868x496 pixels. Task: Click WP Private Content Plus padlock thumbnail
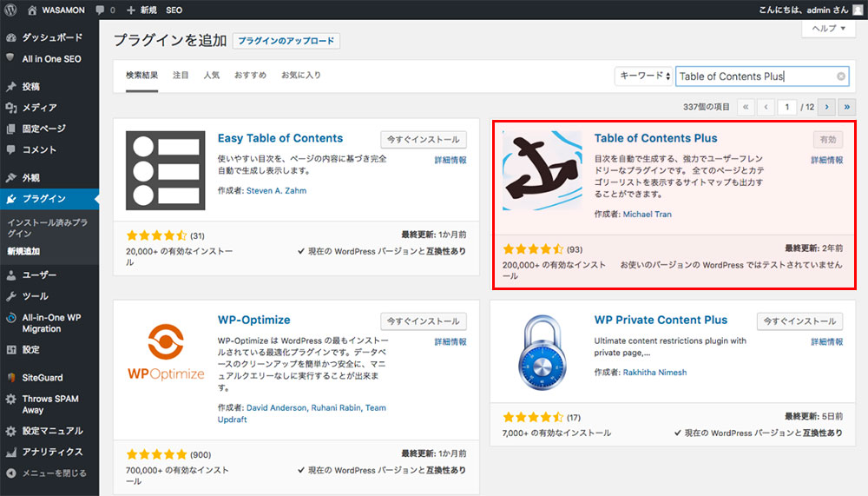pyautogui.click(x=542, y=353)
